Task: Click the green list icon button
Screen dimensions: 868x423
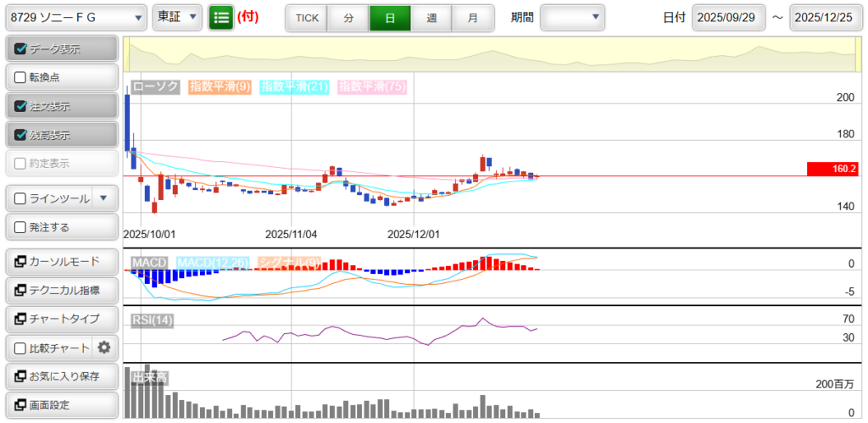Action: (220, 17)
